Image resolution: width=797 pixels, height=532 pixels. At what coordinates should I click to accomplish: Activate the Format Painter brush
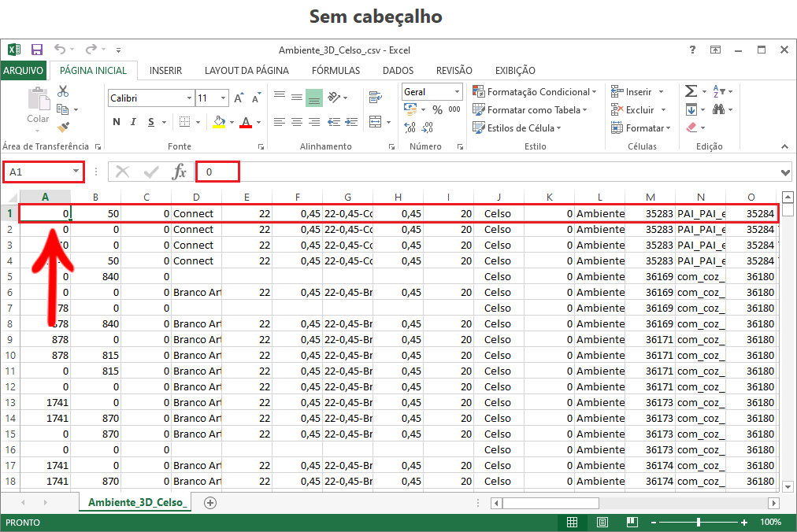click(x=63, y=127)
